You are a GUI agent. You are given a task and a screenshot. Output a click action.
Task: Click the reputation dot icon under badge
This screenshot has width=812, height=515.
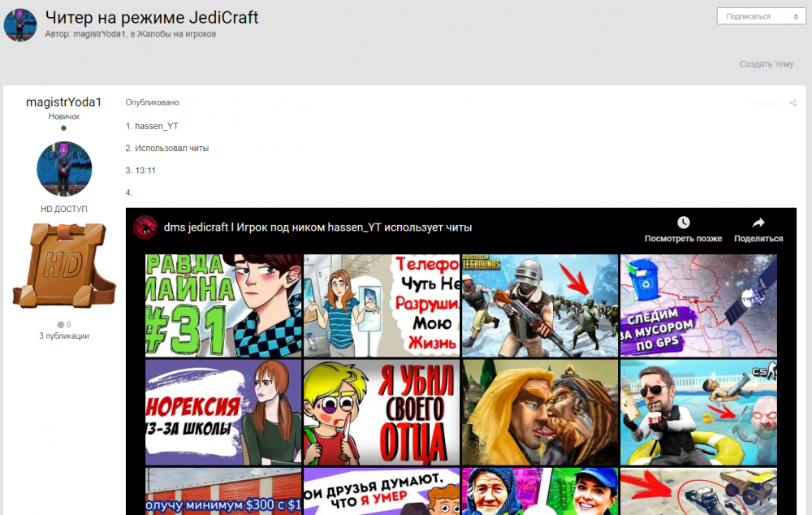[61, 324]
